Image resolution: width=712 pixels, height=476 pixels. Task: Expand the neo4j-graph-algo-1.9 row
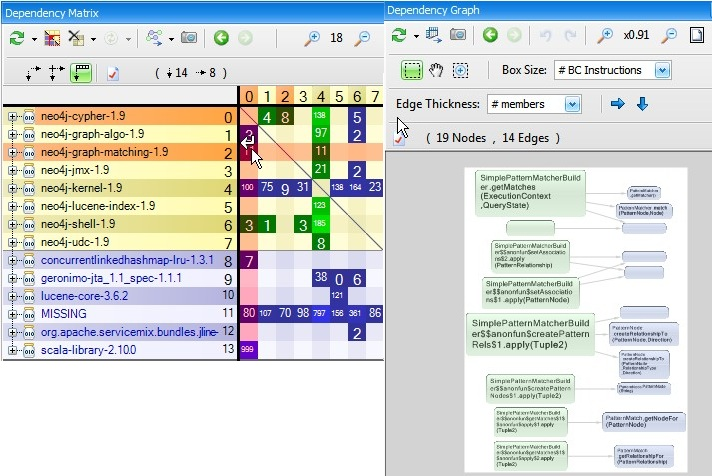[x=12, y=134]
